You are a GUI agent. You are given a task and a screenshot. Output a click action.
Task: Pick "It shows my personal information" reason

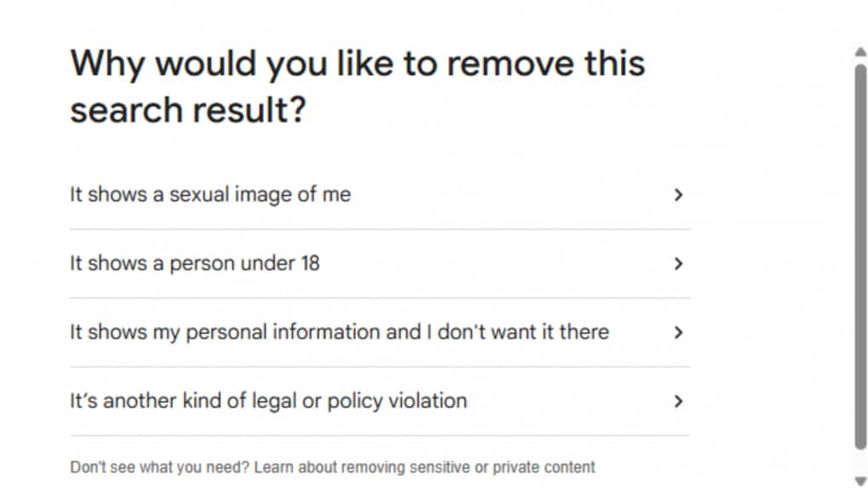coord(339,332)
